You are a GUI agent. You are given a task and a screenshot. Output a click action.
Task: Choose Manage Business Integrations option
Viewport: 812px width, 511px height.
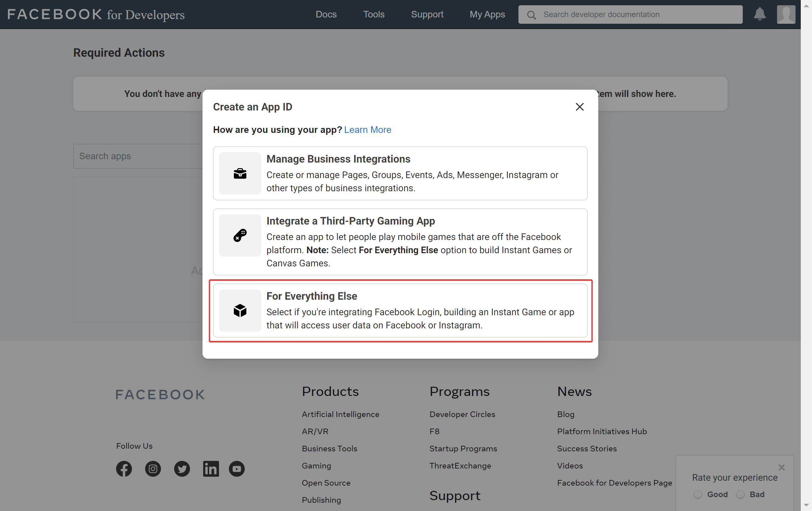(400, 173)
